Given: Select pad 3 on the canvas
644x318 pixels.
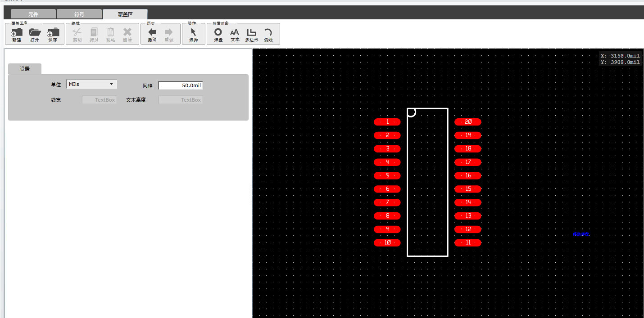Looking at the screenshot, I should tap(387, 149).
